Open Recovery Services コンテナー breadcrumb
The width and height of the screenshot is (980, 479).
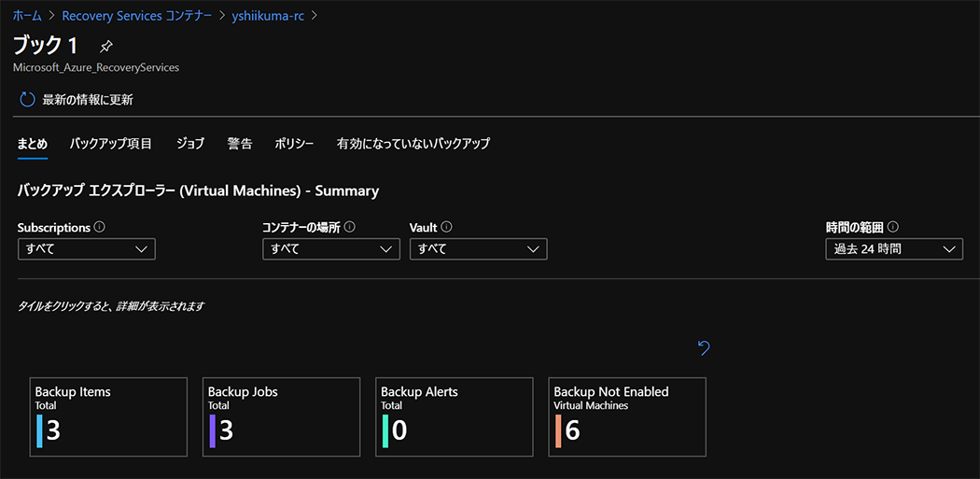pyautogui.click(x=137, y=16)
